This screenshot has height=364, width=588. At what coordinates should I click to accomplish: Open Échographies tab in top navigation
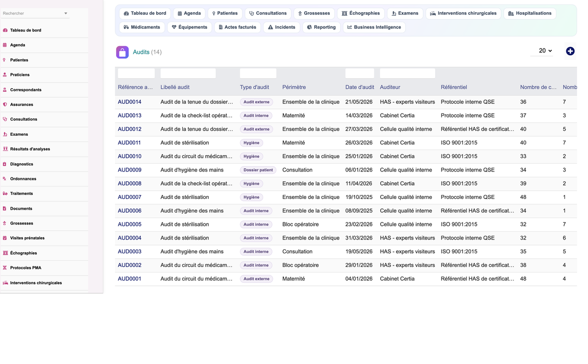pos(361,13)
